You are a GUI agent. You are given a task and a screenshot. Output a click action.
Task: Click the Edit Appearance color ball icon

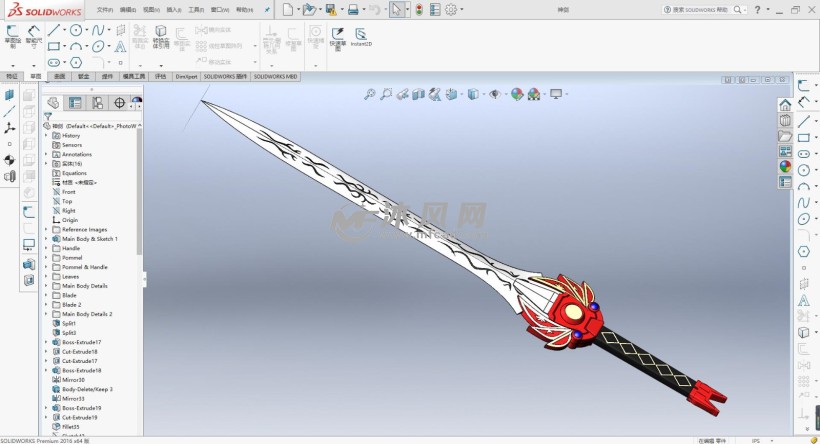tap(517, 94)
